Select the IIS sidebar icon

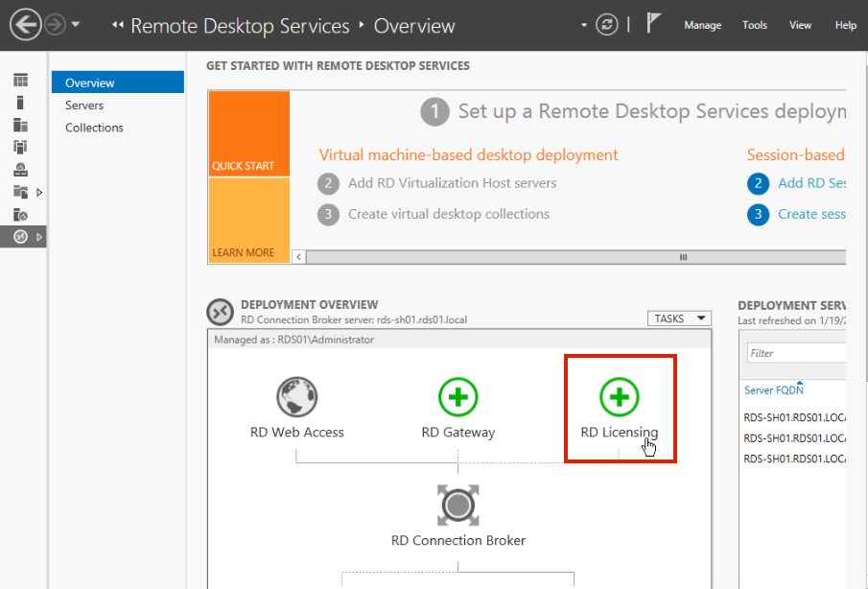coord(20,215)
